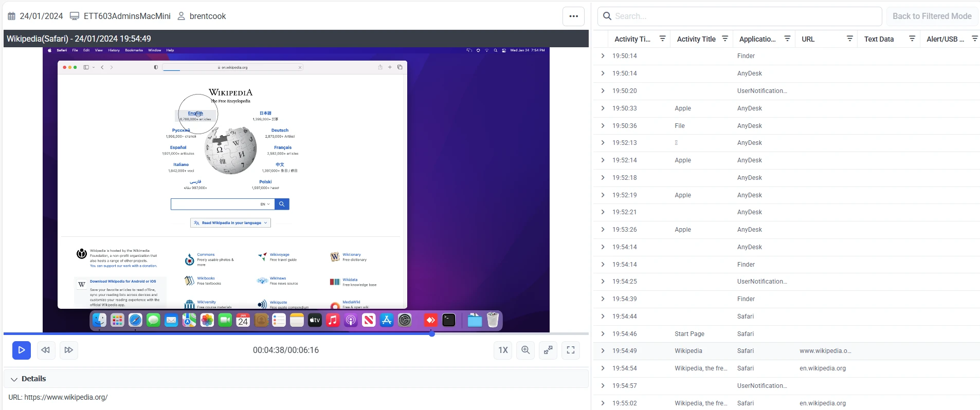Click the video progress slider handle
This screenshot has width=980, height=410.
coord(432,334)
